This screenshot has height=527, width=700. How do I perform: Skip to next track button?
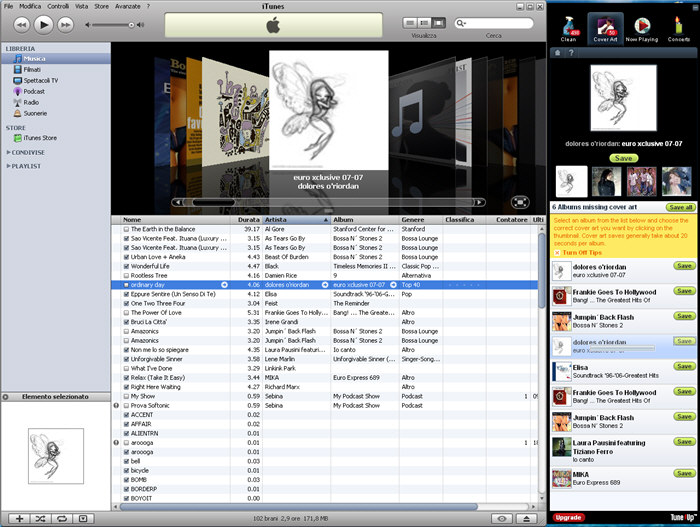pos(66,25)
